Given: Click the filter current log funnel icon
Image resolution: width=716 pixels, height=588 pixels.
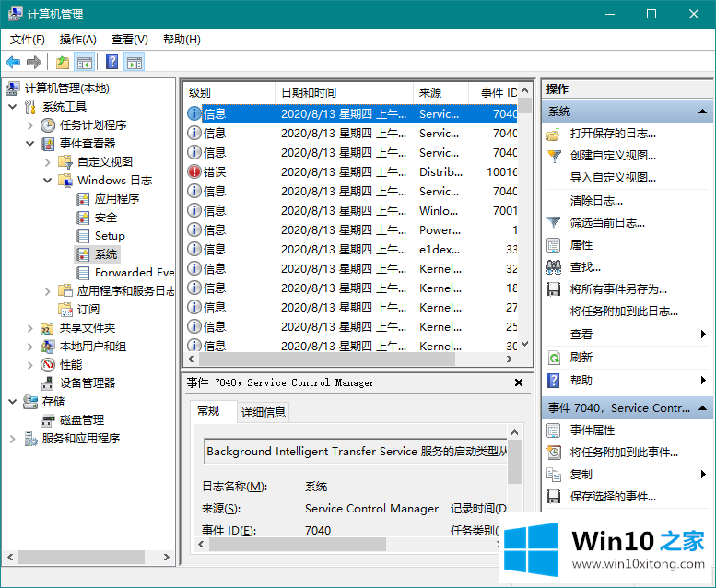Looking at the screenshot, I should 554,223.
